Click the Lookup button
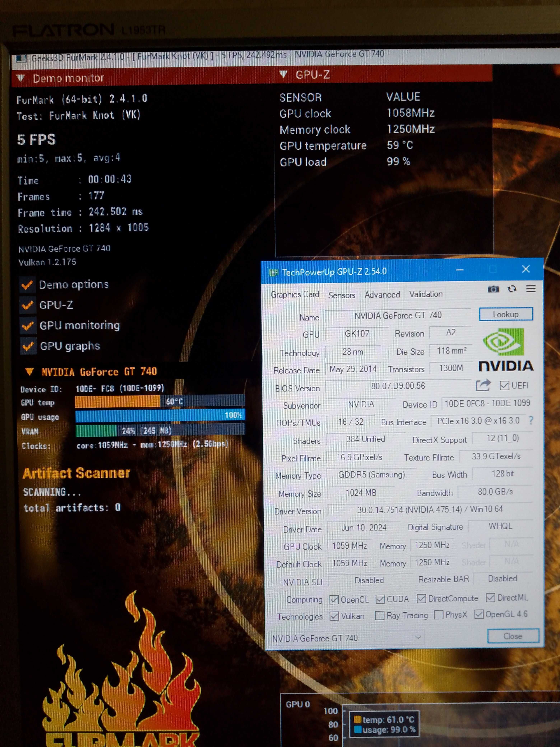This screenshot has width=560, height=747. tap(506, 314)
